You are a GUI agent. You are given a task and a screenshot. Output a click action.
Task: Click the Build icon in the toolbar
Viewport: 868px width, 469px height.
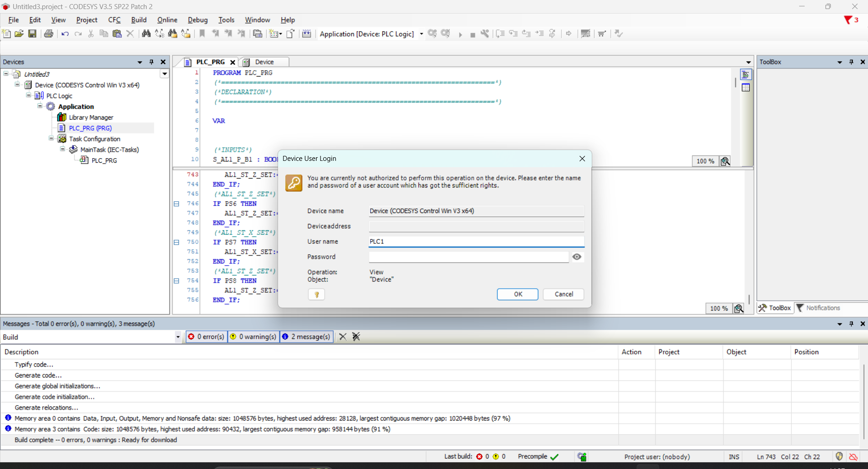pos(307,34)
